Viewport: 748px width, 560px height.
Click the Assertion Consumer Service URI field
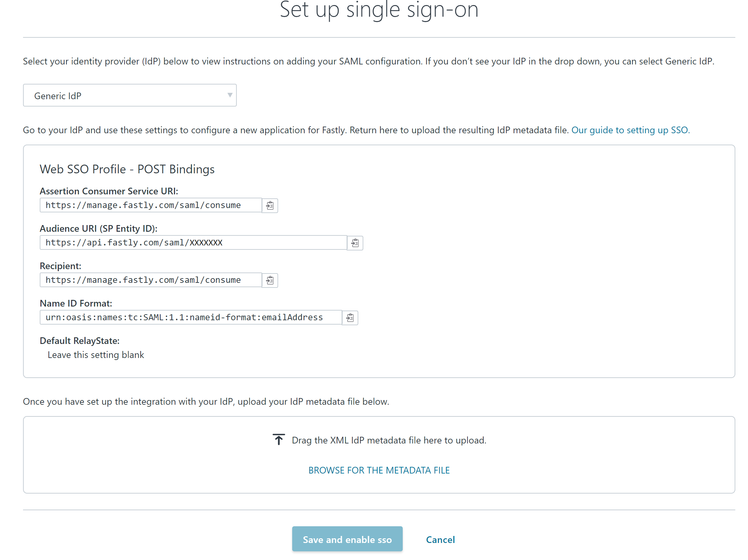tap(151, 205)
